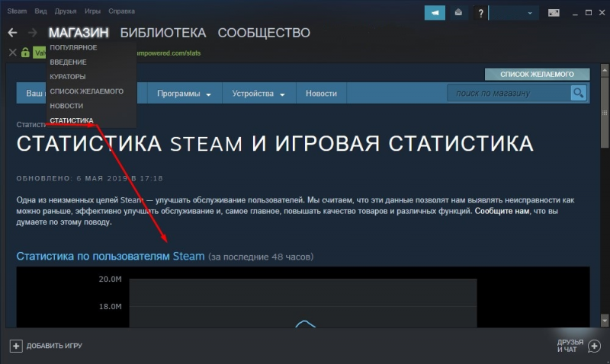Open announcements megaphone icon
Viewport: 610px width, 364px height.
435,13
